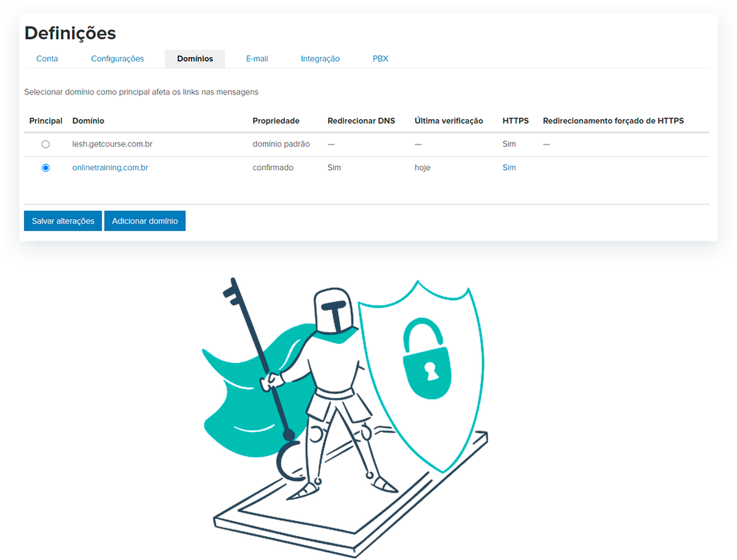
Task: Click the HTTPS Sim link for onlinetraining.com.br
Action: [x=509, y=168]
